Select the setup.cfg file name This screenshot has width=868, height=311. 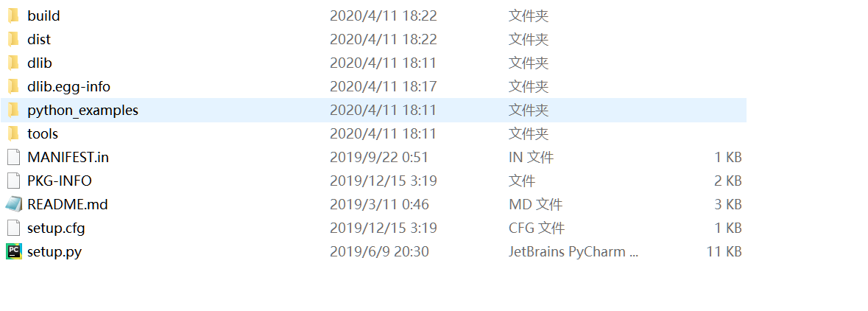coord(56,228)
